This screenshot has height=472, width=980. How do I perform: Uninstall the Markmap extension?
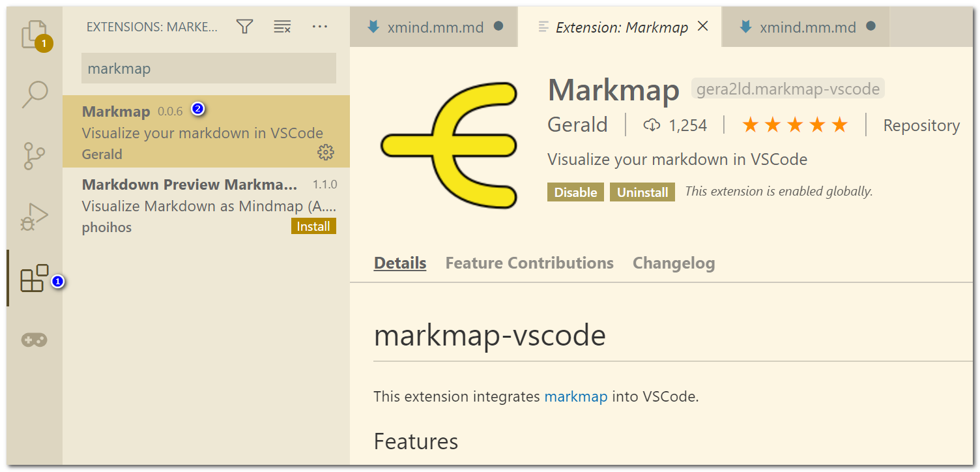pos(642,192)
